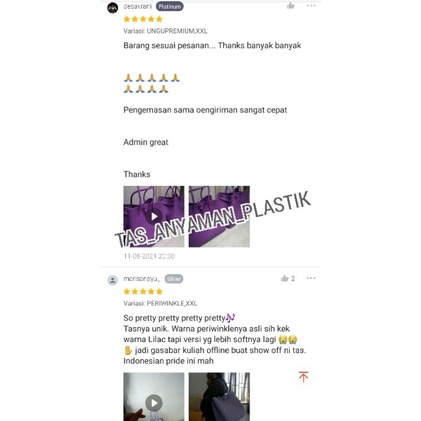Tap the five-star rating on desakrani review
421x421 pixels.
[143, 19]
